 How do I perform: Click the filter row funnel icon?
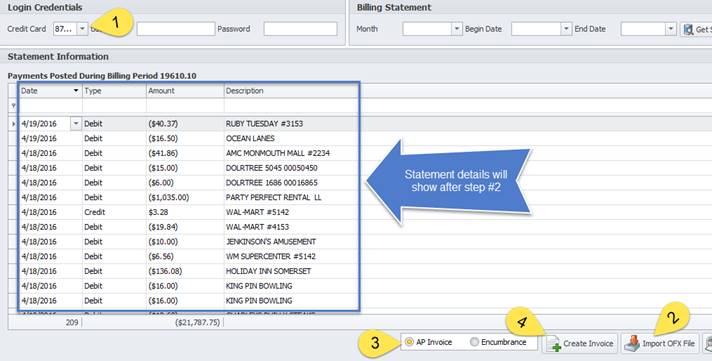point(13,106)
